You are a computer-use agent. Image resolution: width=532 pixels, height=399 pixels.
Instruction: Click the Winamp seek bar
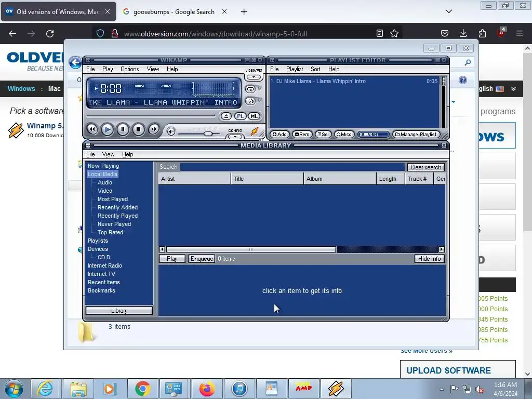point(151,116)
